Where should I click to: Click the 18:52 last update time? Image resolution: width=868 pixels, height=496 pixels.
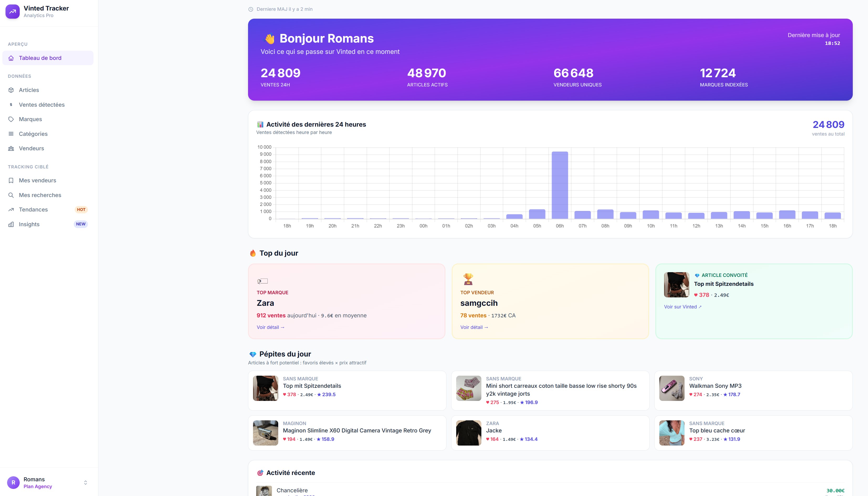click(x=832, y=43)
